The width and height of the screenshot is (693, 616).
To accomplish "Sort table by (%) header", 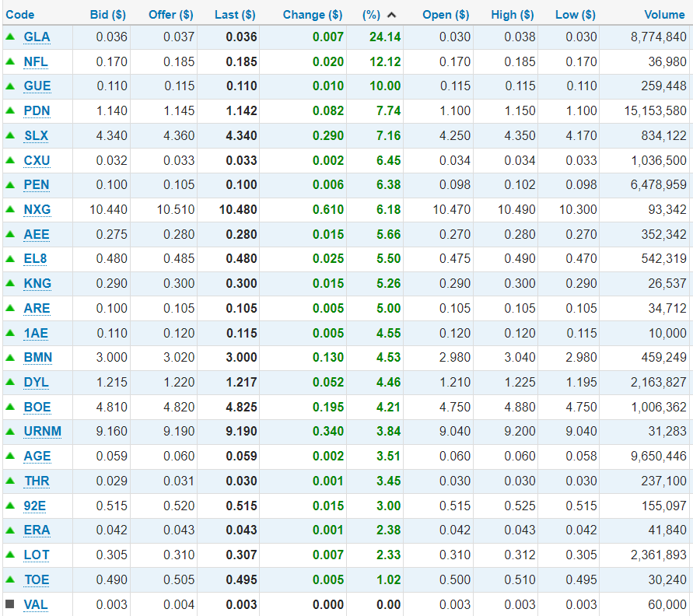I will pos(371,15).
